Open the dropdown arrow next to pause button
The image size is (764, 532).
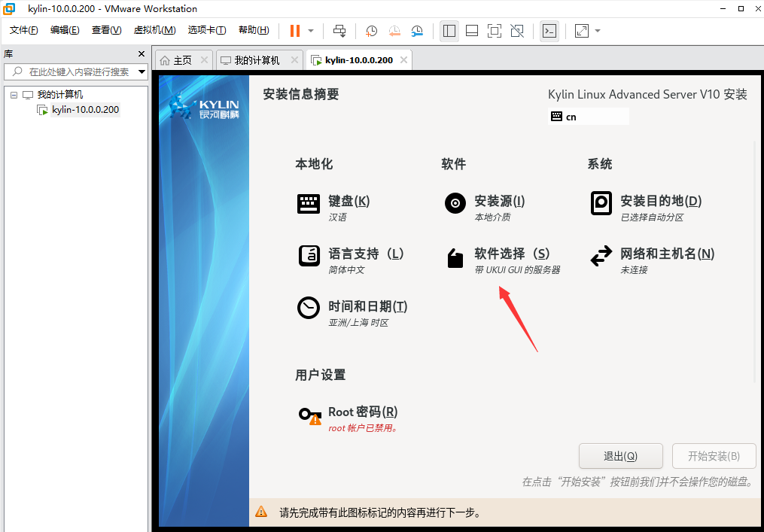pos(310,31)
